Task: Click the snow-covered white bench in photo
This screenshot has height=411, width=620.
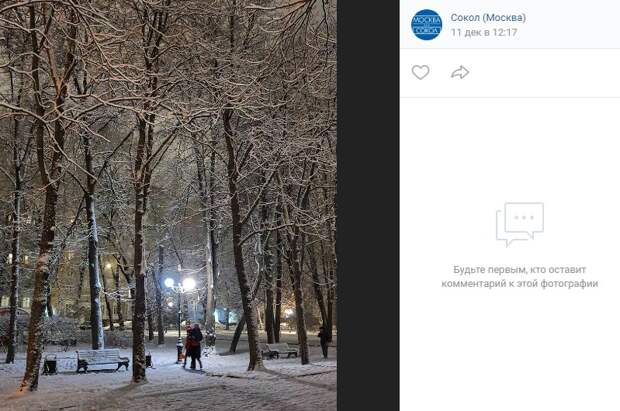Action: tap(102, 360)
